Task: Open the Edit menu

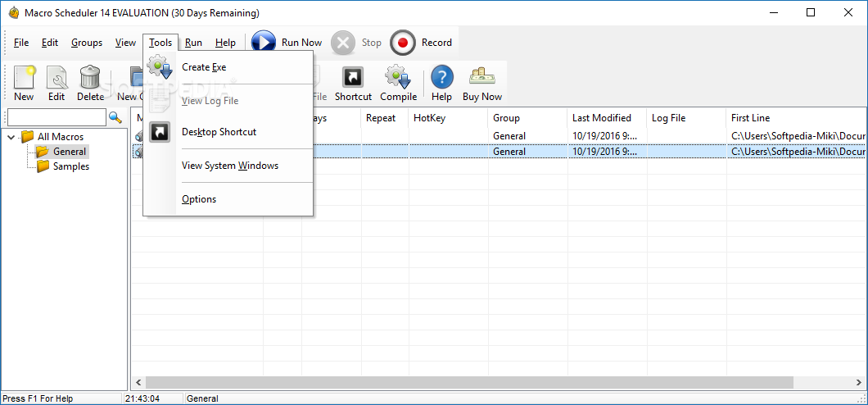Action: click(50, 43)
